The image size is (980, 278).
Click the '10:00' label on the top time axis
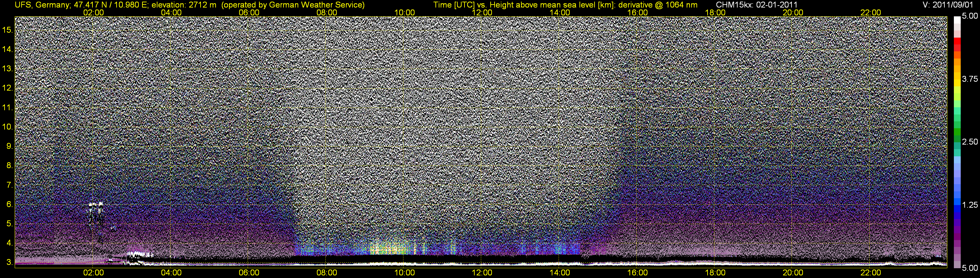(404, 12)
